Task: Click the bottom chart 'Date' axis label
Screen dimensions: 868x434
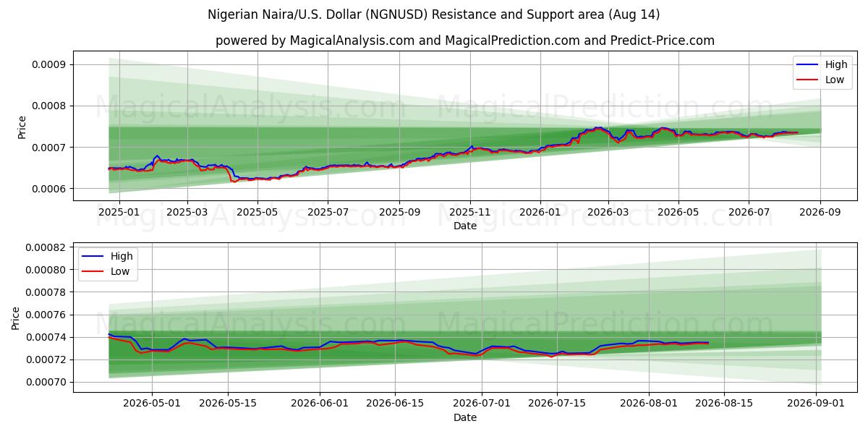Action: pos(465,417)
